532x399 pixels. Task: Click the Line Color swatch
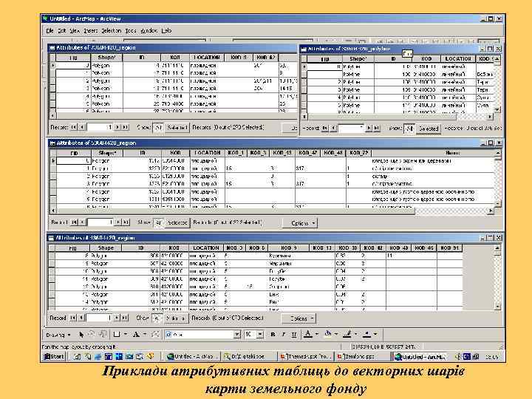point(347,335)
